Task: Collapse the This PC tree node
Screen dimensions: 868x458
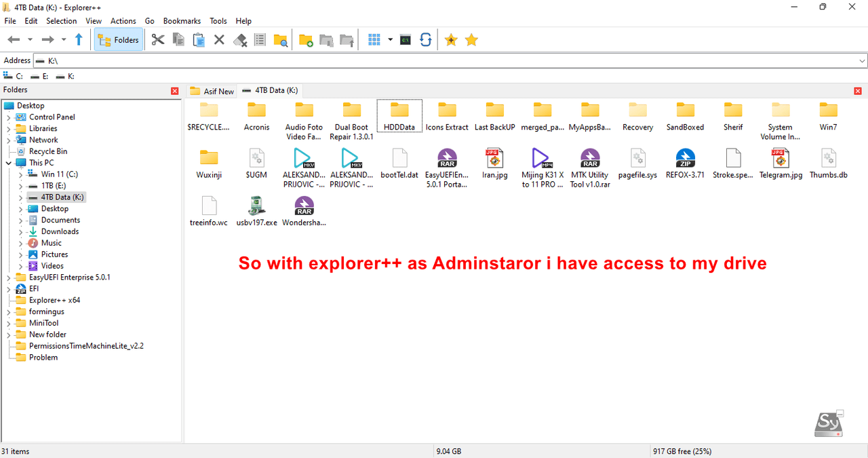Action: pos(9,163)
